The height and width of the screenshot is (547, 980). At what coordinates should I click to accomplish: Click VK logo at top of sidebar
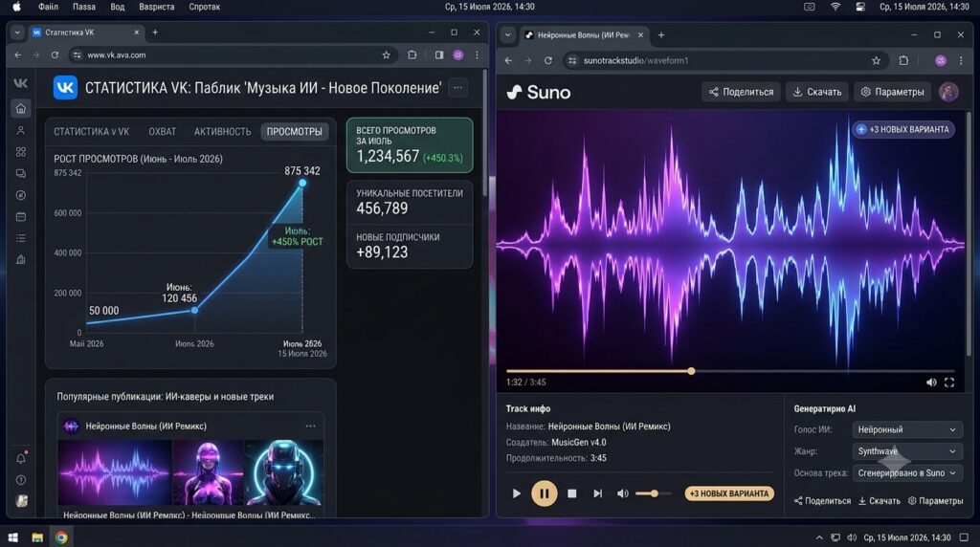point(21,83)
